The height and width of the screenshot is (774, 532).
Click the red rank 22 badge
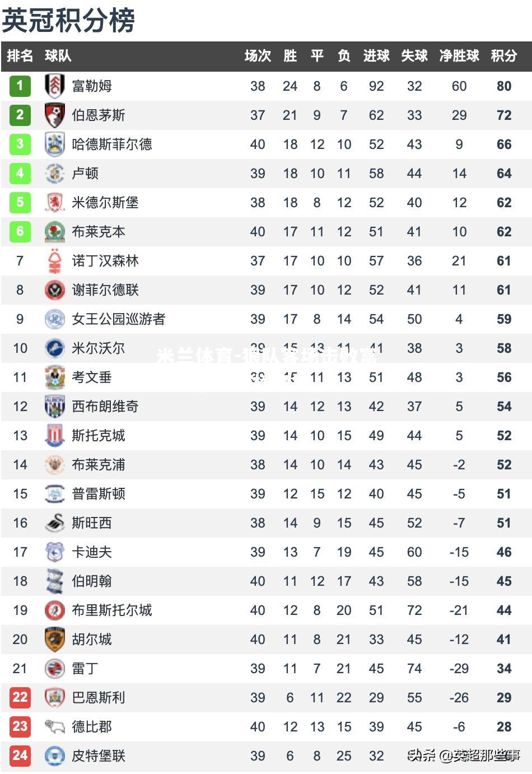(x=20, y=697)
